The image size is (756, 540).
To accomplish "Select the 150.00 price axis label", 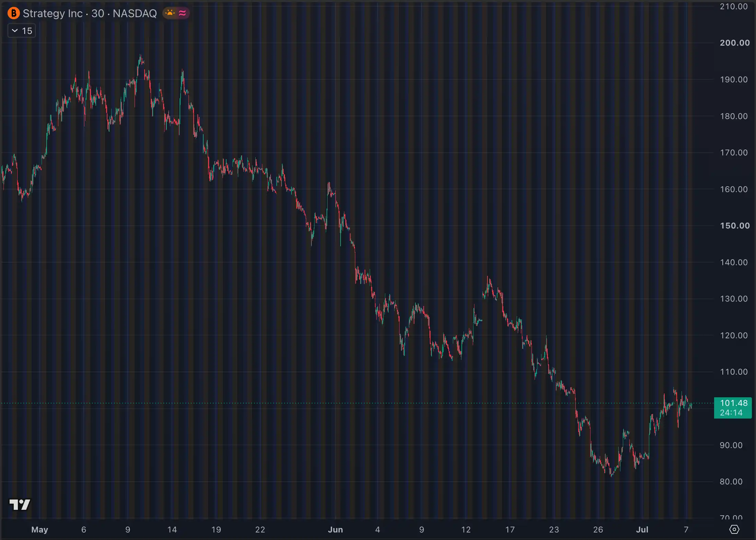I will pyautogui.click(x=735, y=226).
